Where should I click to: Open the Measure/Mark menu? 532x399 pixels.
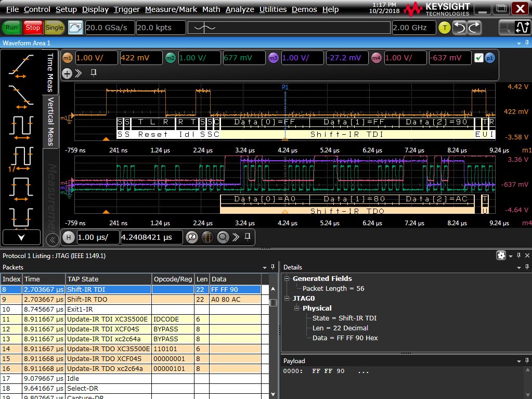[171, 9]
